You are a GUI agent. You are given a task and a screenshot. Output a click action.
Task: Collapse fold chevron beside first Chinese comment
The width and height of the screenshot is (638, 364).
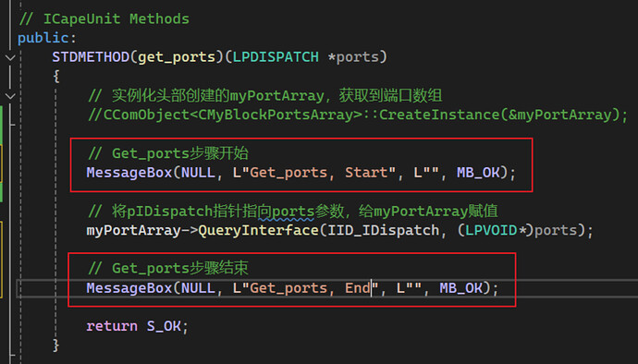(10, 96)
